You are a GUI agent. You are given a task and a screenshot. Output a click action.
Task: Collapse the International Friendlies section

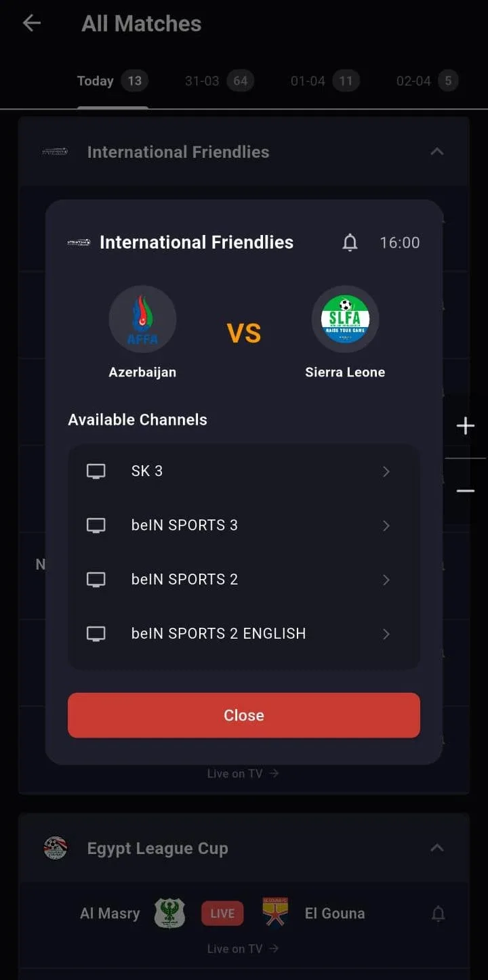pos(437,151)
